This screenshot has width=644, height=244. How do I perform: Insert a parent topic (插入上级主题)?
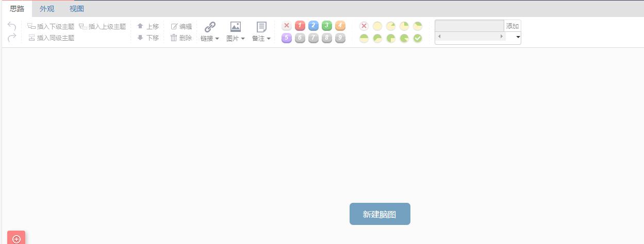(x=102, y=26)
